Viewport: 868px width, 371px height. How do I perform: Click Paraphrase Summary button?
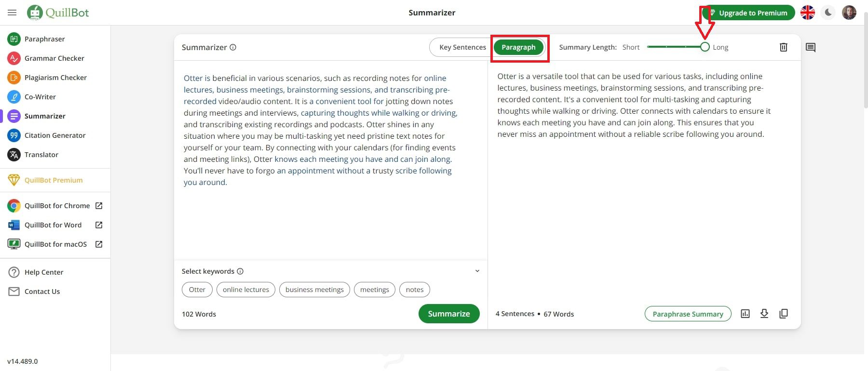pos(688,314)
